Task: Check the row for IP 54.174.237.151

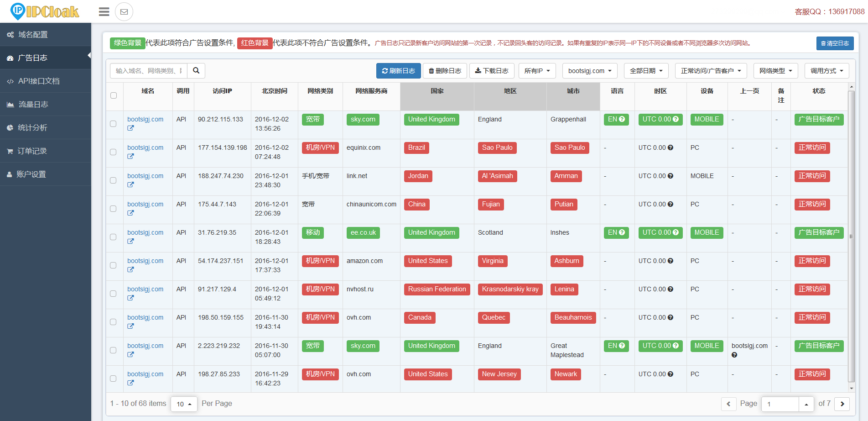Action: 113,265
